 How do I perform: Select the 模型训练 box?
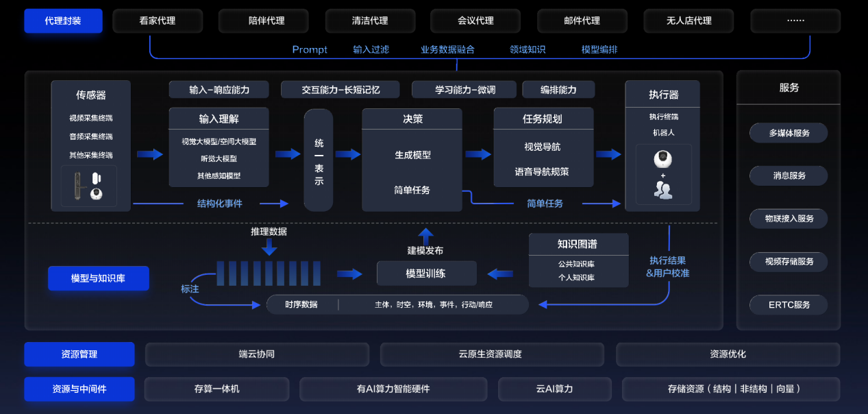tap(426, 273)
